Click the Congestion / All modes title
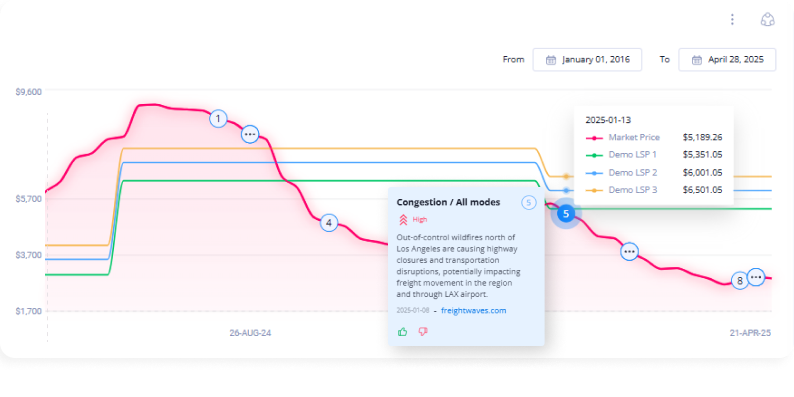794x397 pixels. click(448, 202)
